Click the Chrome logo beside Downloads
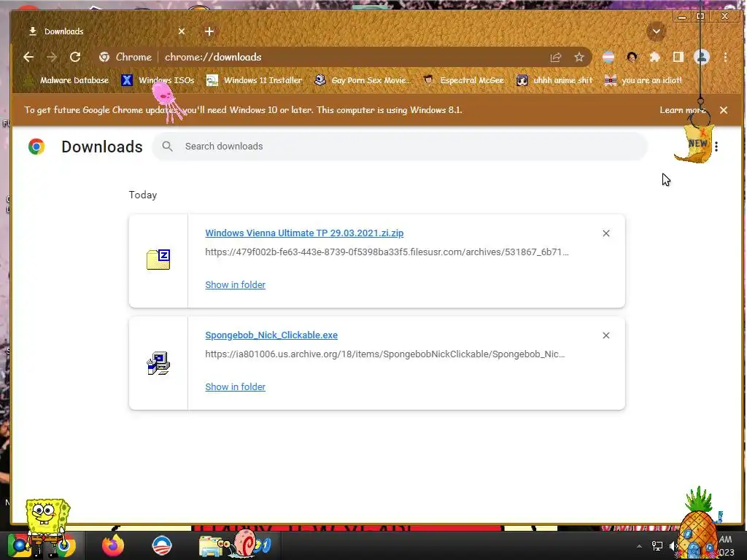 coord(36,146)
